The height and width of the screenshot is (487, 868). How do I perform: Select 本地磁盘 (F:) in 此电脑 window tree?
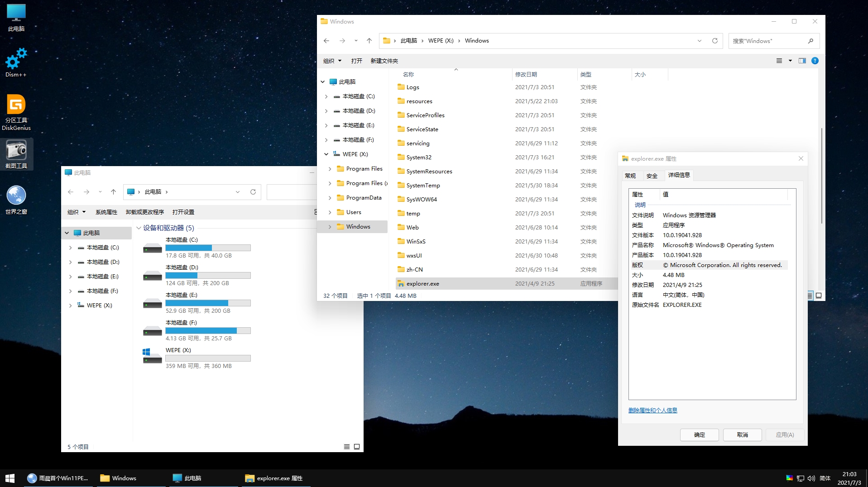[x=102, y=291]
